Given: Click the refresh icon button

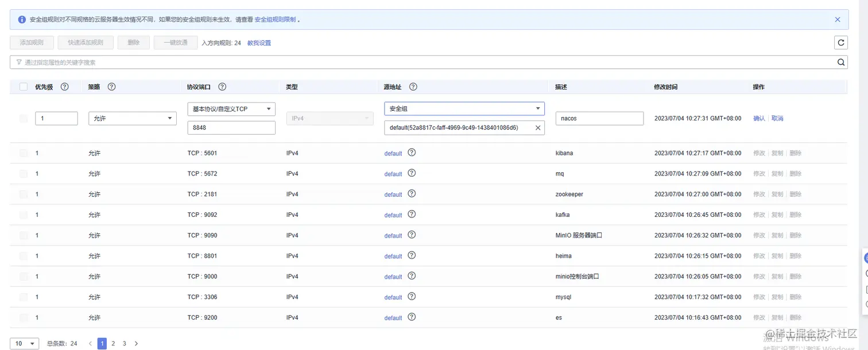Looking at the screenshot, I should tap(841, 42).
